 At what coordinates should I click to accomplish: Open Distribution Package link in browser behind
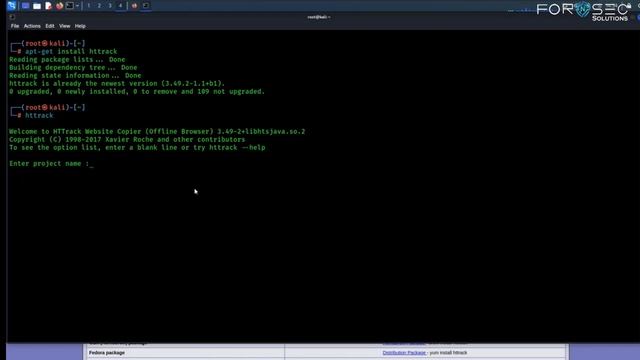404,353
